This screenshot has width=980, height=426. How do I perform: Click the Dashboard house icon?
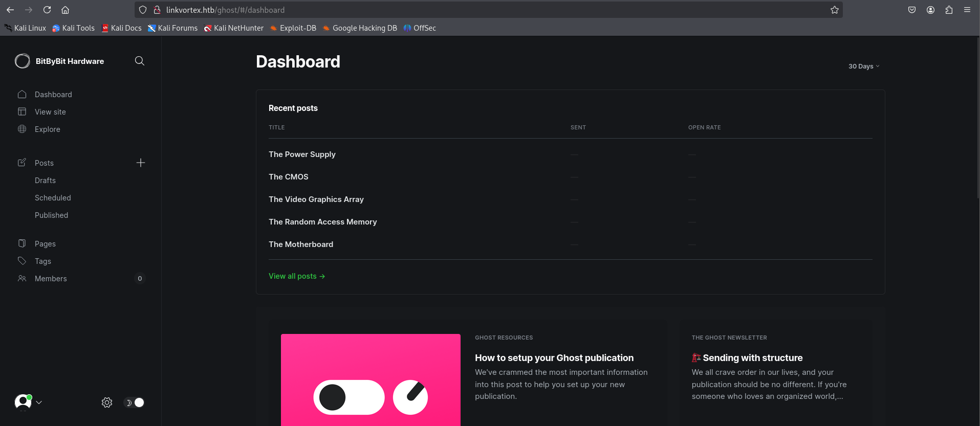22,94
